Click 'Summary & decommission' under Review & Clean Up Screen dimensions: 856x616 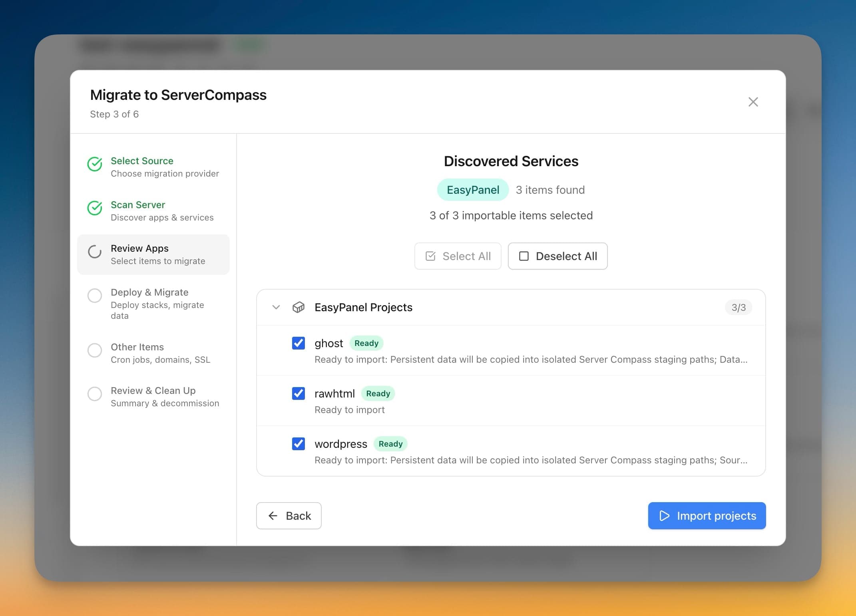(x=165, y=403)
